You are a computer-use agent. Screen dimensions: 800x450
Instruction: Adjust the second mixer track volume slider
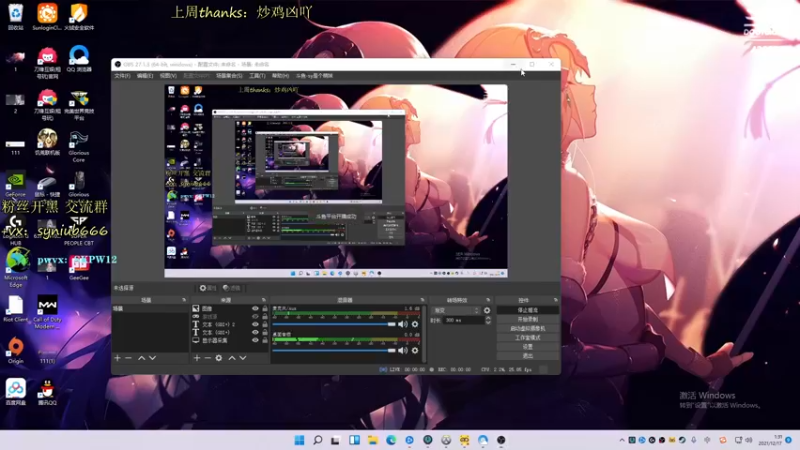click(334, 351)
